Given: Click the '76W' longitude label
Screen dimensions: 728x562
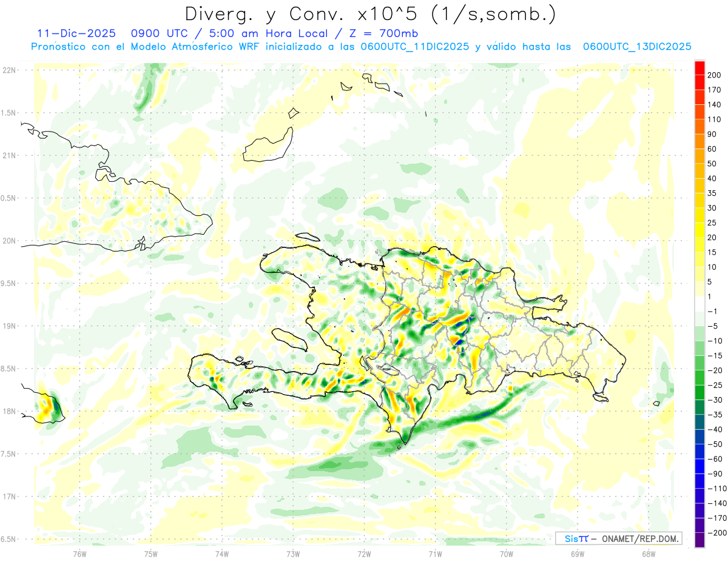Looking at the screenshot, I should [x=79, y=554].
